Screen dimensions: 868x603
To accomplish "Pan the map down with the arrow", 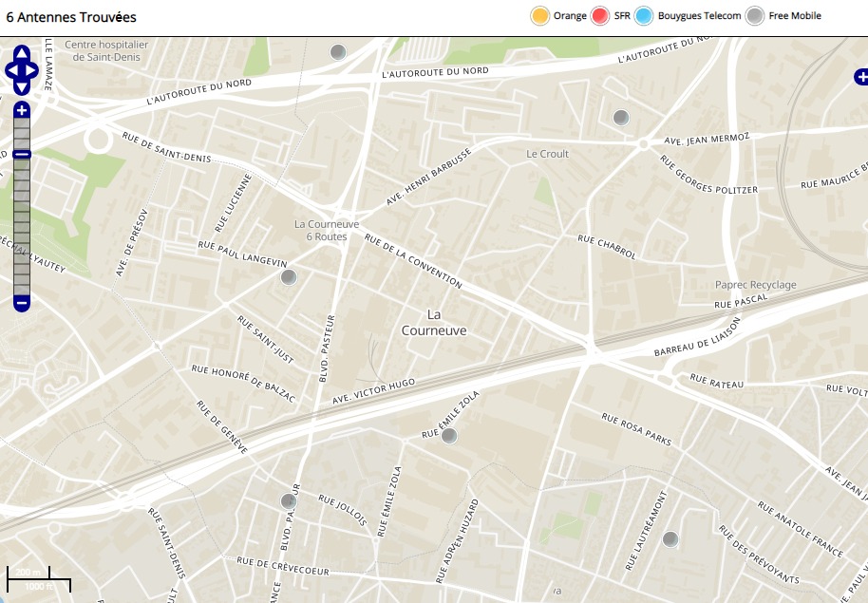I will [22, 87].
